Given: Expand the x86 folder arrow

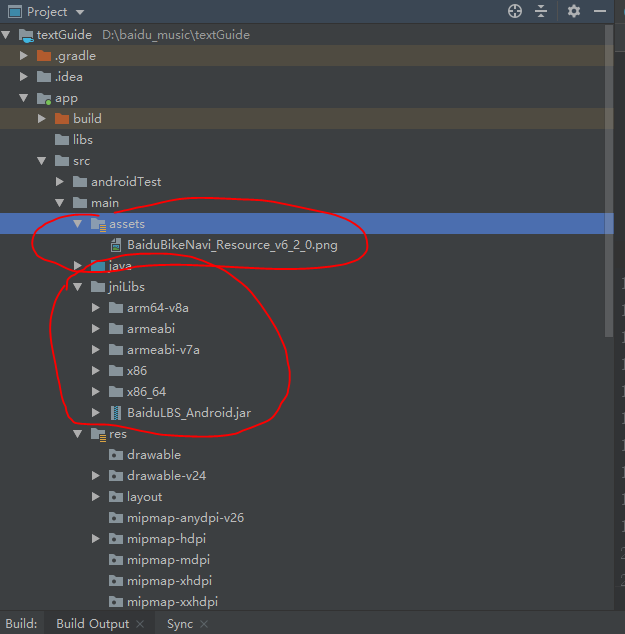Looking at the screenshot, I should point(96,371).
